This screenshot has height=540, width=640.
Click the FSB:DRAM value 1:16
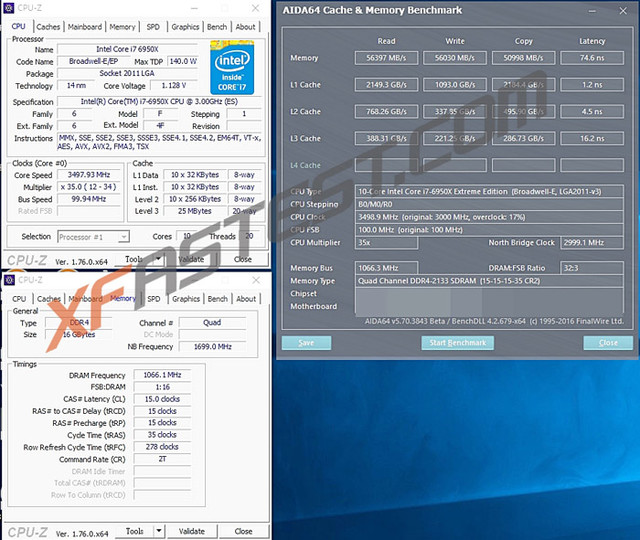pyautogui.click(x=162, y=387)
